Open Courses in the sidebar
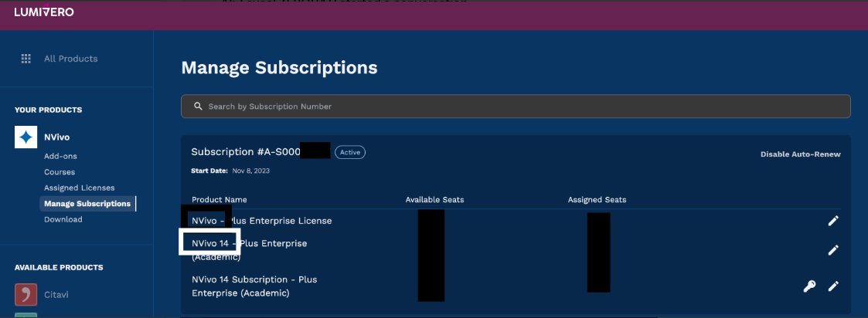 60,172
